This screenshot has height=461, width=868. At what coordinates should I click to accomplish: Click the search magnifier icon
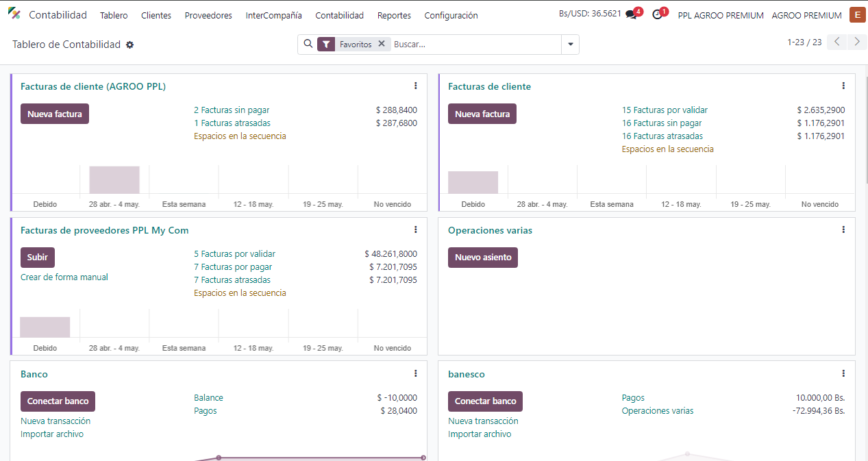point(308,44)
